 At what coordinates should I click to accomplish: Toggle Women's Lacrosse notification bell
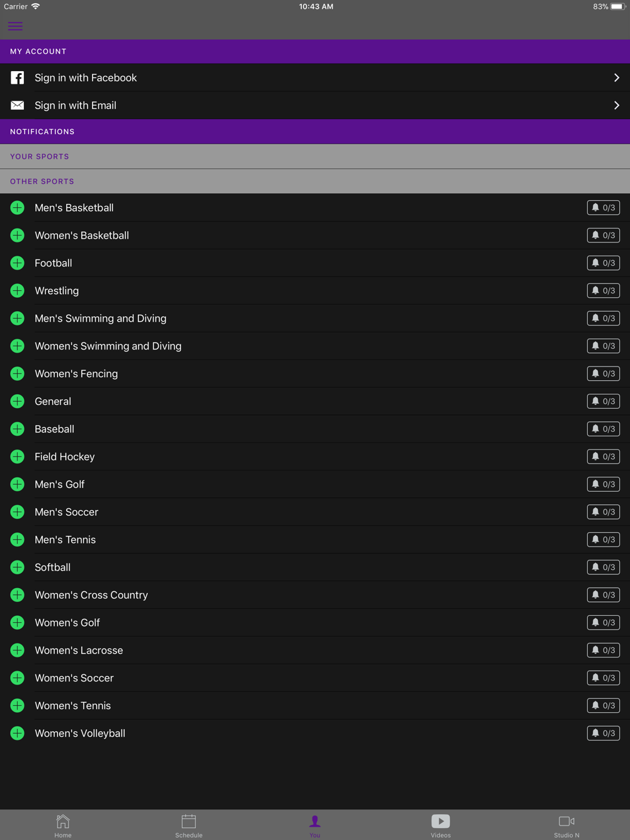tap(604, 651)
